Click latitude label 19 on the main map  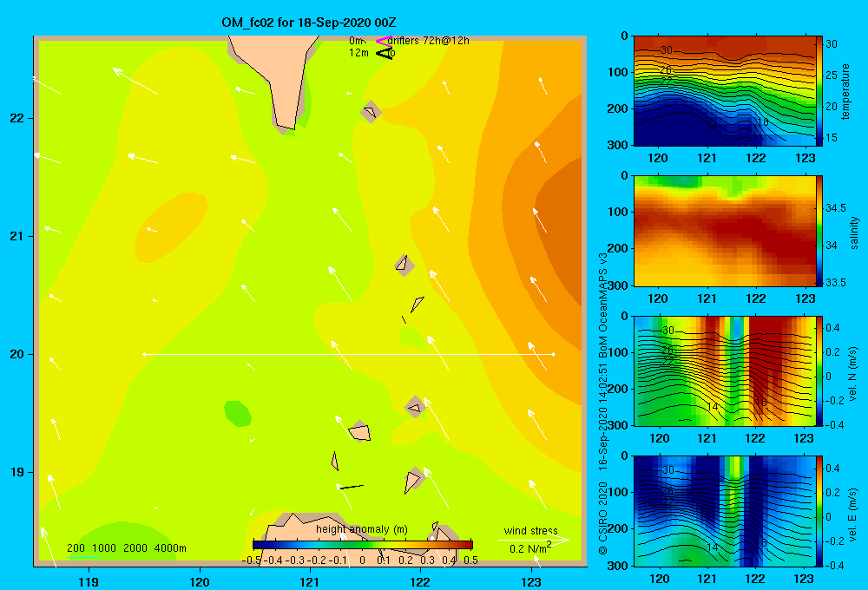click(17, 472)
